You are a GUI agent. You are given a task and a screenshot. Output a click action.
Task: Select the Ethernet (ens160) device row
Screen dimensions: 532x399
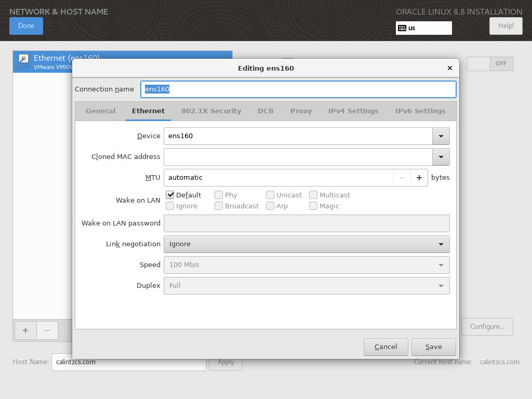click(x=123, y=62)
